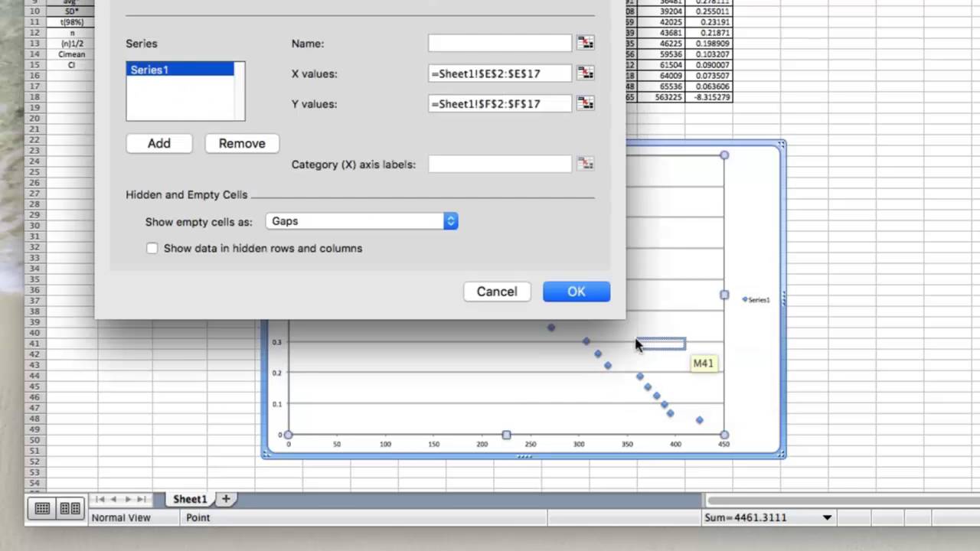Click the chart's top-right corner handle
Viewport: 980px width, 551px height.
(x=781, y=144)
